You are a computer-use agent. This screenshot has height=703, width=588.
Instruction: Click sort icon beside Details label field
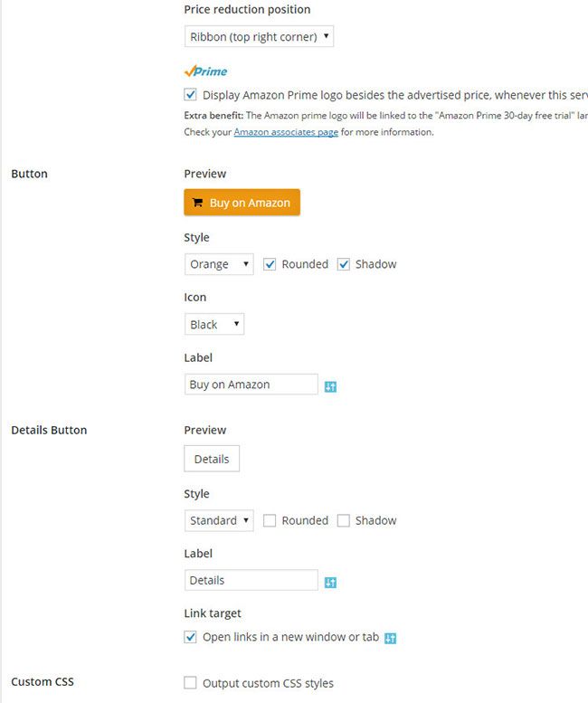click(x=330, y=582)
